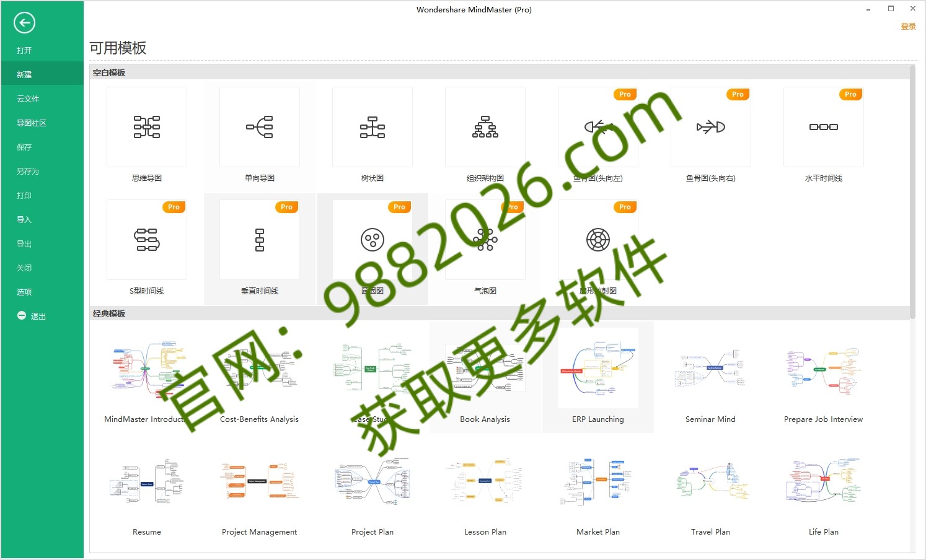
Task: Click the exit icon beside 退出
Action: (22, 315)
